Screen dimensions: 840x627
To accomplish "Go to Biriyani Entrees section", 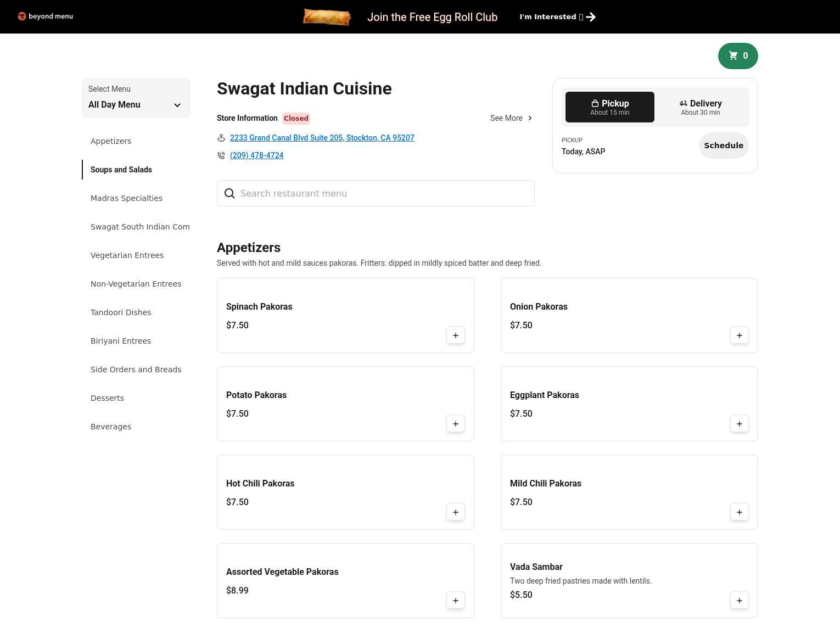I will click(121, 341).
